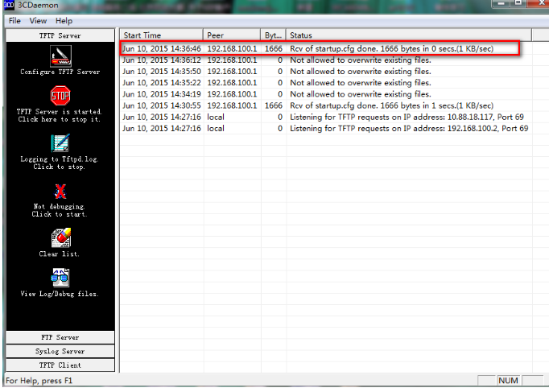Click the red STOP sign icon
The image size is (549, 392).
pos(60,96)
